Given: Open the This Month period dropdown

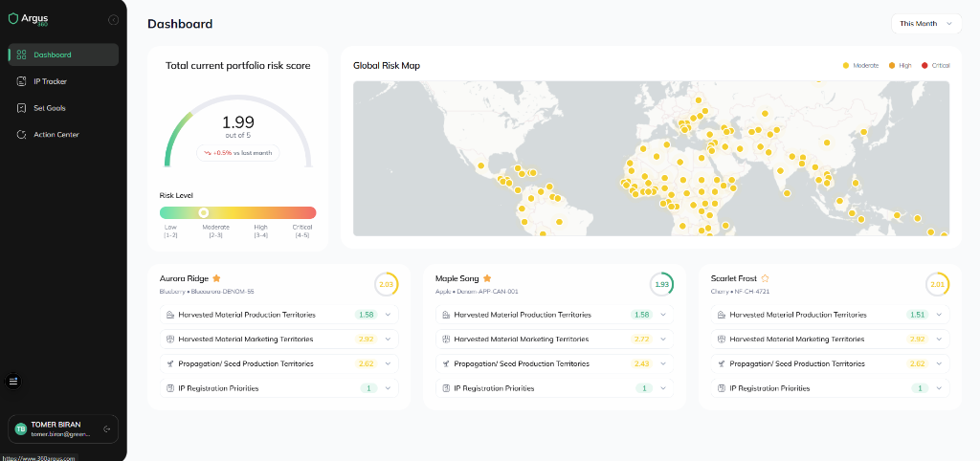Looking at the screenshot, I should [x=924, y=23].
